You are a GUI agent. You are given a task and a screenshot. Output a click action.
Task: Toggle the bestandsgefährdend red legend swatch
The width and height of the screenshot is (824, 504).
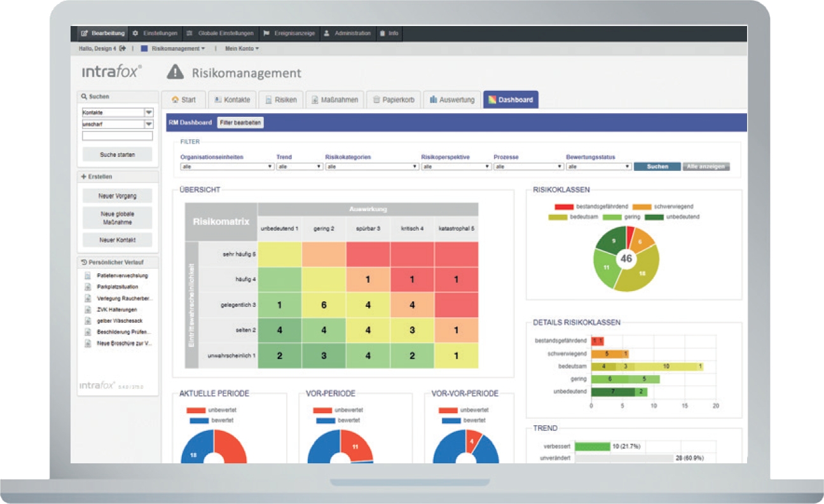(x=564, y=207)
